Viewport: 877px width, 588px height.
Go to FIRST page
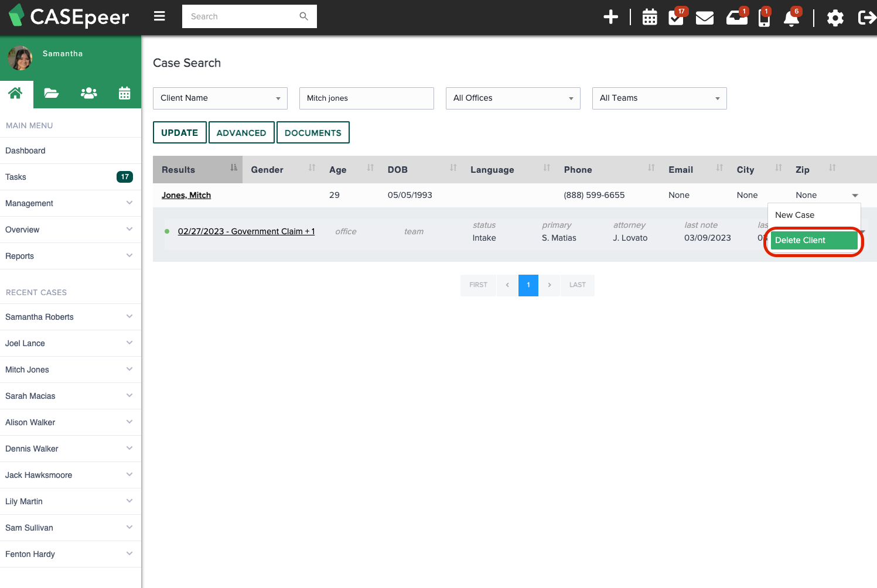coord(478,285)
